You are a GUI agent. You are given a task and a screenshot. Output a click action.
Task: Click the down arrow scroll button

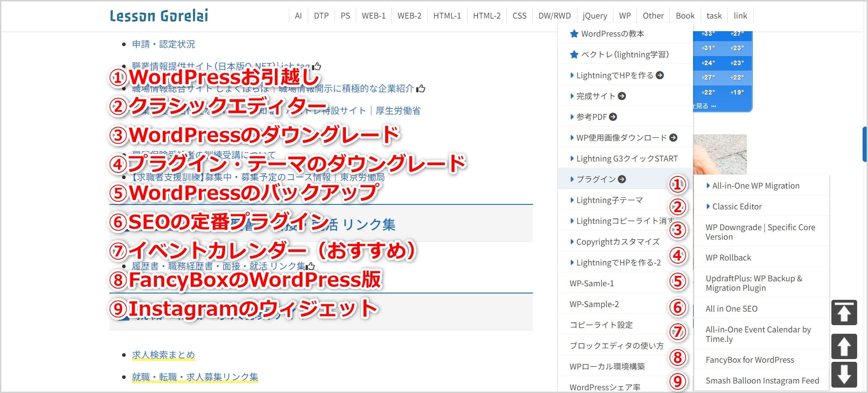[844, 374]
